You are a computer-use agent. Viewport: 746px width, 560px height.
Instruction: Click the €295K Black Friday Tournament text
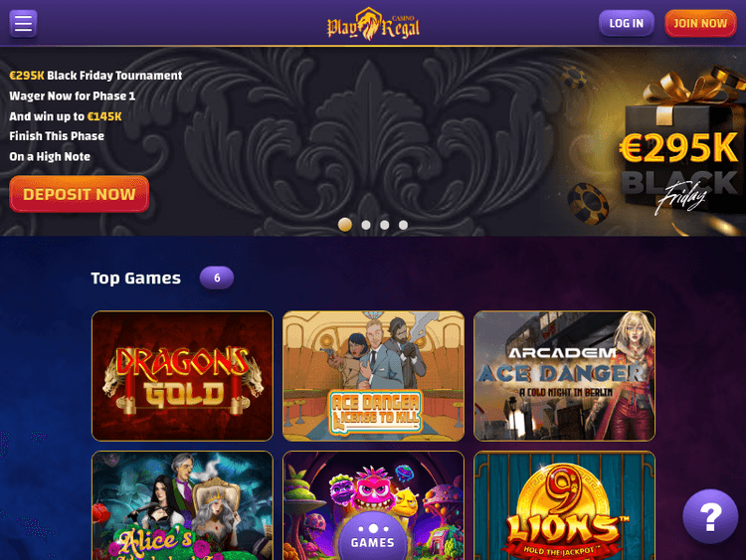point(95,76)
